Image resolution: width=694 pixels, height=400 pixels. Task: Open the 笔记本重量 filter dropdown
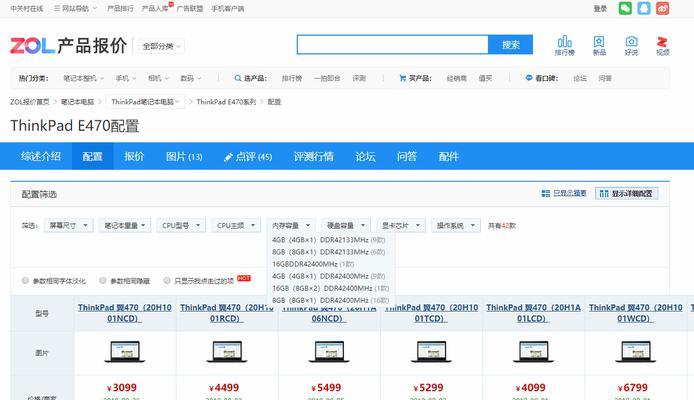125,225
